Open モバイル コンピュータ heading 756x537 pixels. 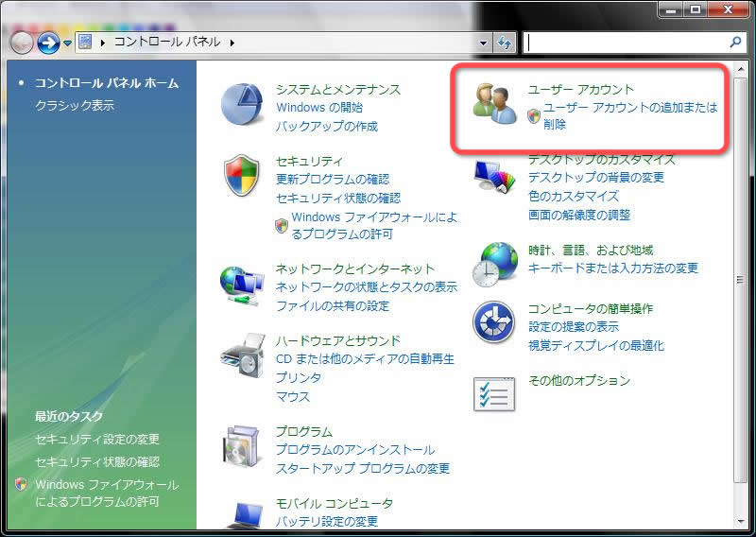coord(335,503)
